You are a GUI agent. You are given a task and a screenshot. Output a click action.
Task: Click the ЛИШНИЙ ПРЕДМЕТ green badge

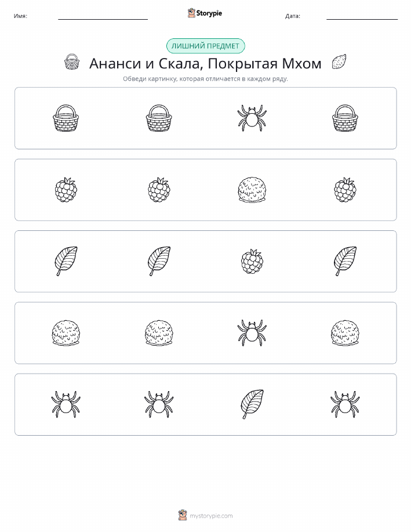pos(205,46)
